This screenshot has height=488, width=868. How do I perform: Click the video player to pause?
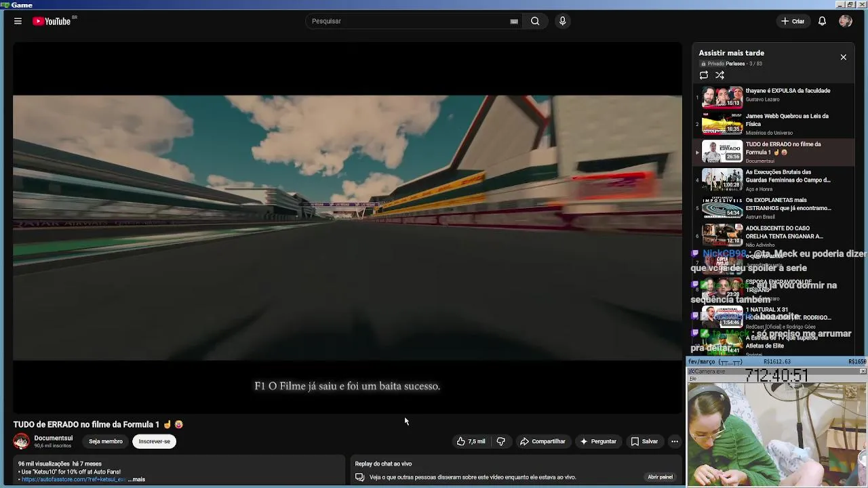click(347, 227)
